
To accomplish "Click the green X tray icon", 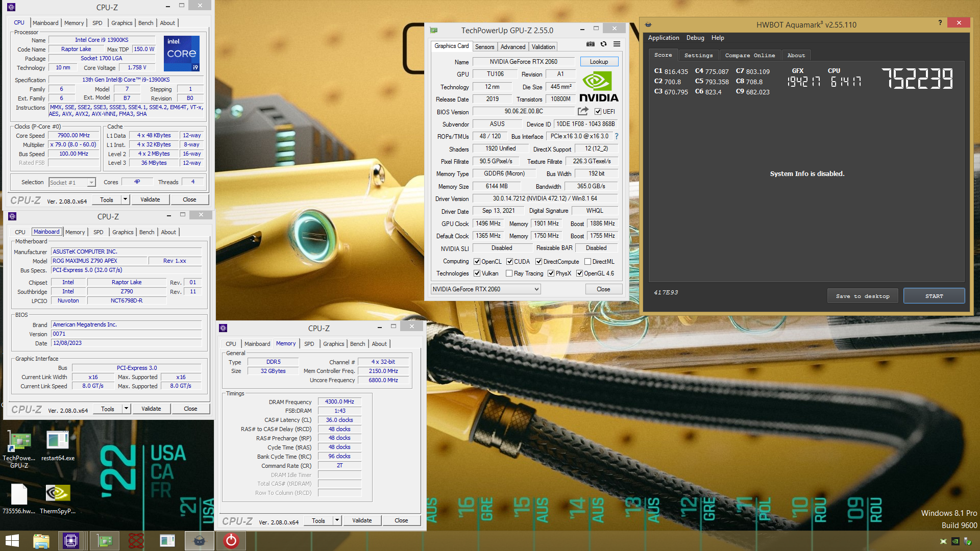I will coord(943,541).
